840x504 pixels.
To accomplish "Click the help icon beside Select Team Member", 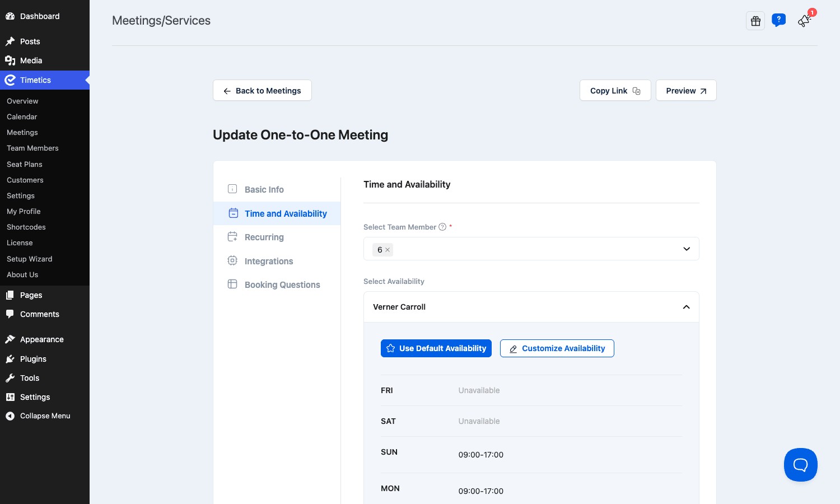I will 442,227.
